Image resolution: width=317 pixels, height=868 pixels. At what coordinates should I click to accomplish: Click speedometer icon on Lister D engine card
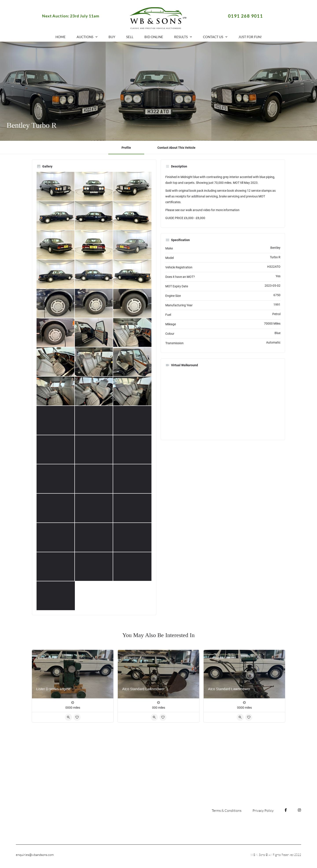(x=73, y=703)
